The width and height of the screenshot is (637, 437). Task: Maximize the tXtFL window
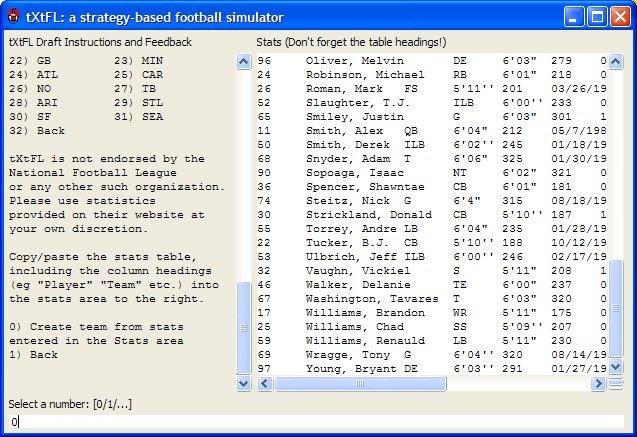pyautogui.click(x=597, y=17)
